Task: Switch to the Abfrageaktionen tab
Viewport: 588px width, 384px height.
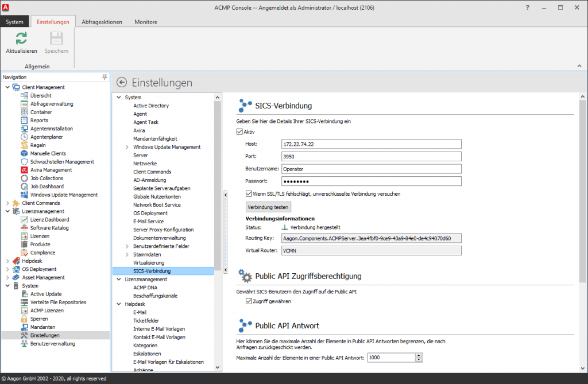Action: 102,22
